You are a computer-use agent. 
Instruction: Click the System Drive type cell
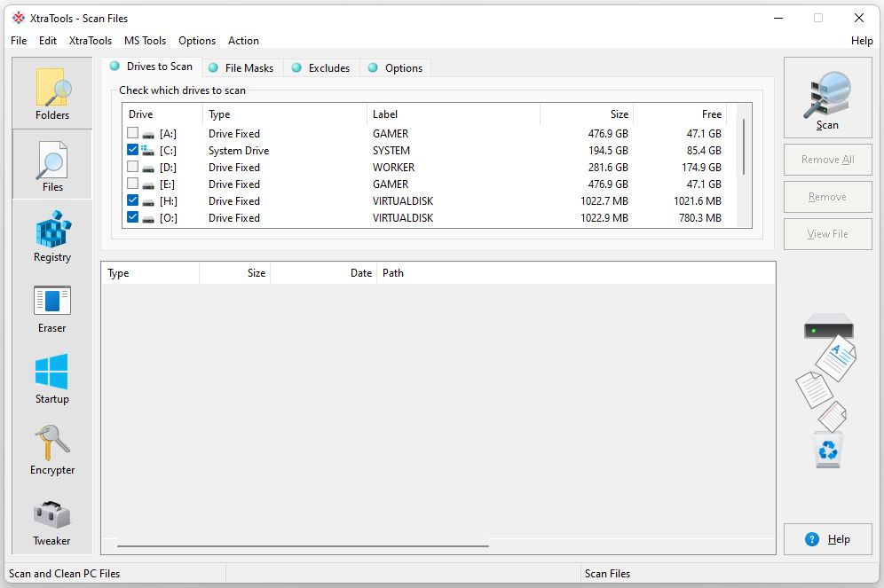tap(239, 151)
